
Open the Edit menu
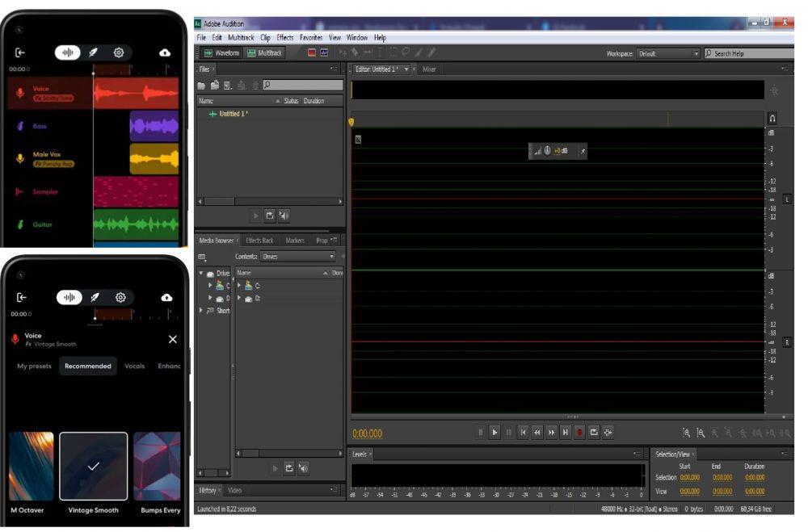(x=217, y=38)
